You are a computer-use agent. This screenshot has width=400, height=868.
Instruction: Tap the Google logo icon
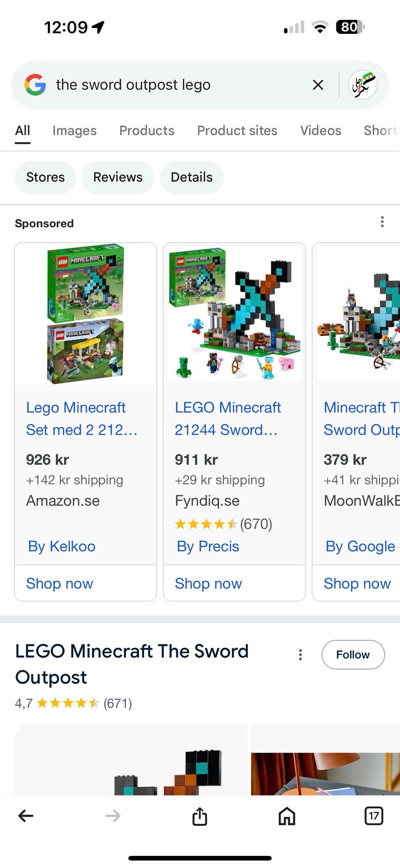pos(35,85)
